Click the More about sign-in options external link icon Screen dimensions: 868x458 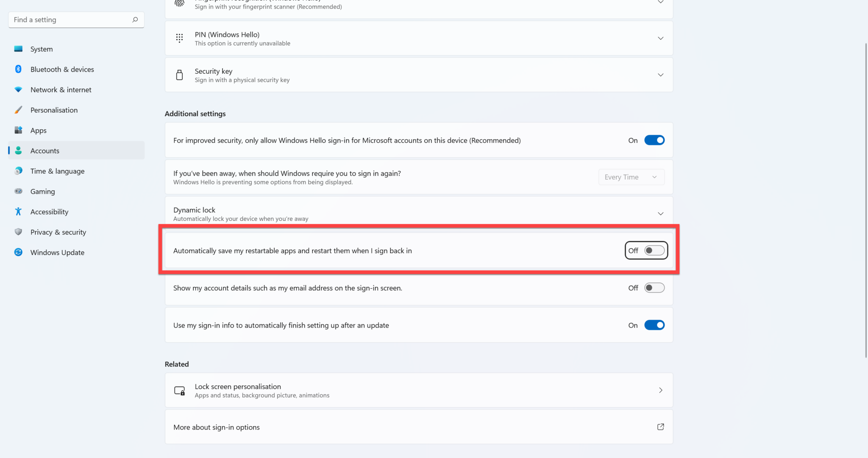(660, 427)
